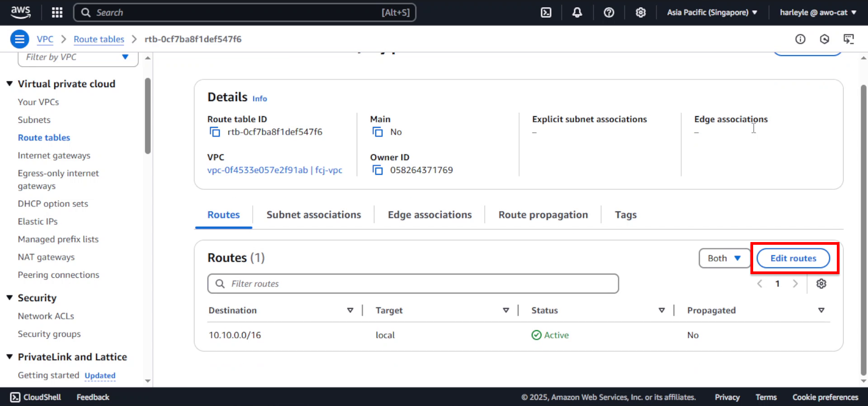This screenshot has height=406, width=868.
Task: Open Route tables in sidebar
Action: click(x=44, y=138)
